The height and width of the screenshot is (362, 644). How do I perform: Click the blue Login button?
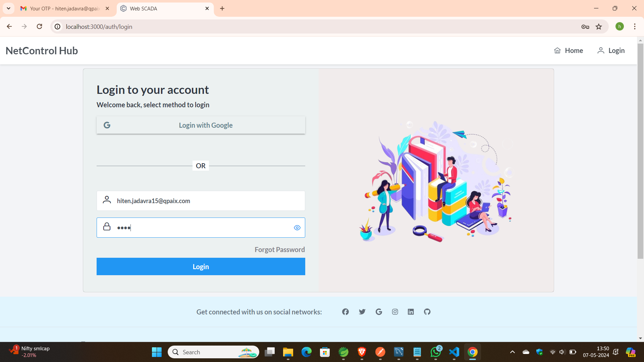(x=201, y=266)
